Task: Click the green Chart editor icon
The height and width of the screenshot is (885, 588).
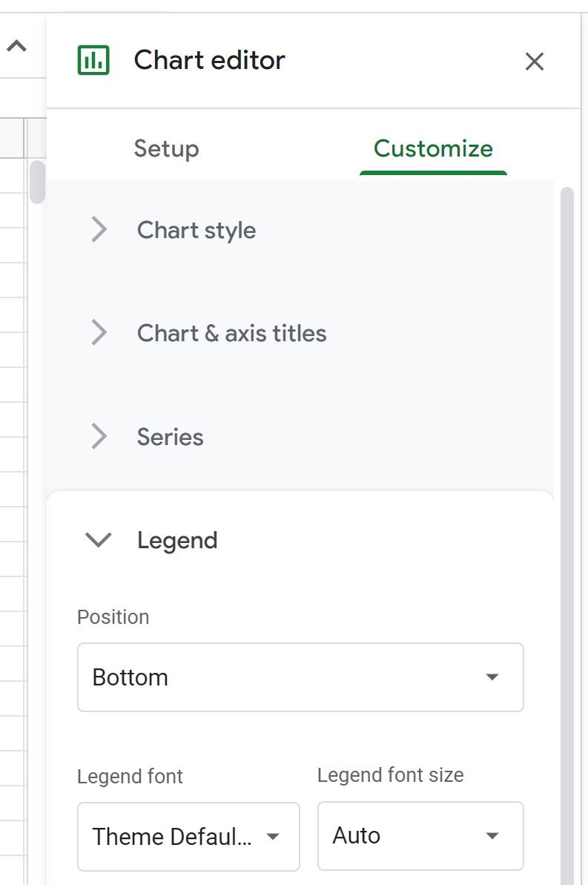Action: point(93,60)
